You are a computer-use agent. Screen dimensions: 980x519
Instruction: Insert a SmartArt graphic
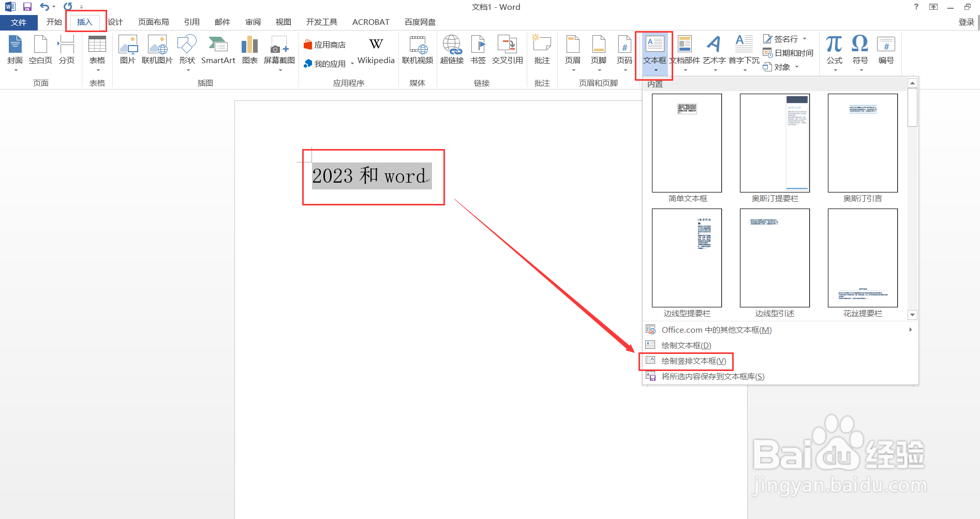[x=218, y=51]
